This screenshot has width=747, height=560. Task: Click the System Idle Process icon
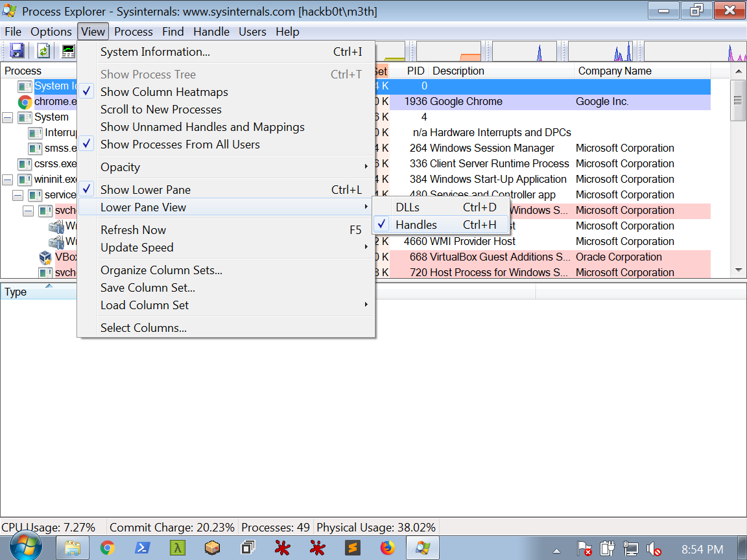click(25, 86)
